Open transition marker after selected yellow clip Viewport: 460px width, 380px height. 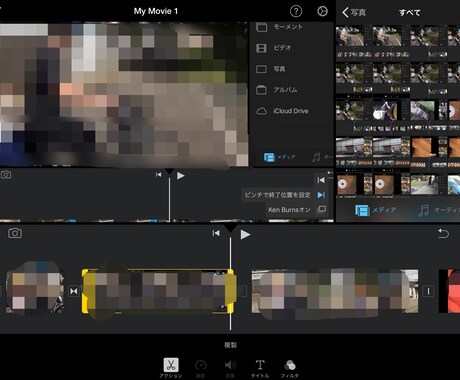[243, 291]
